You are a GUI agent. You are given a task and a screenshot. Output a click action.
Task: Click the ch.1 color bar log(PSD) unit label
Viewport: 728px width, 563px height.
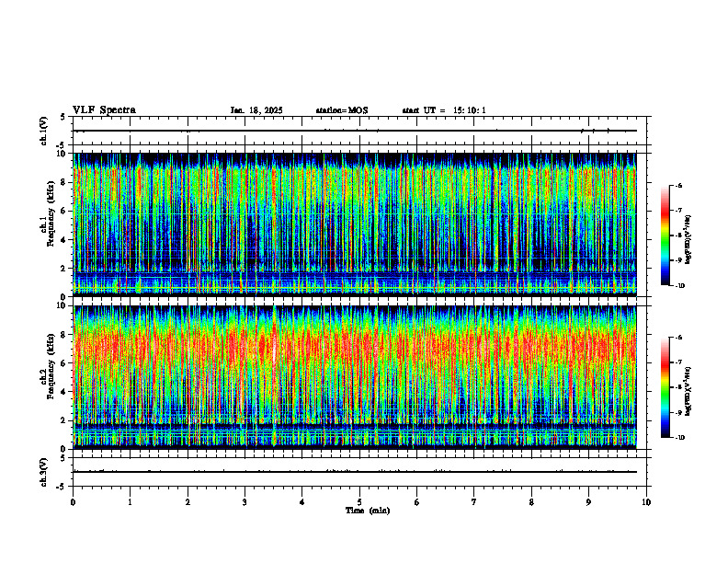(689, 239)
